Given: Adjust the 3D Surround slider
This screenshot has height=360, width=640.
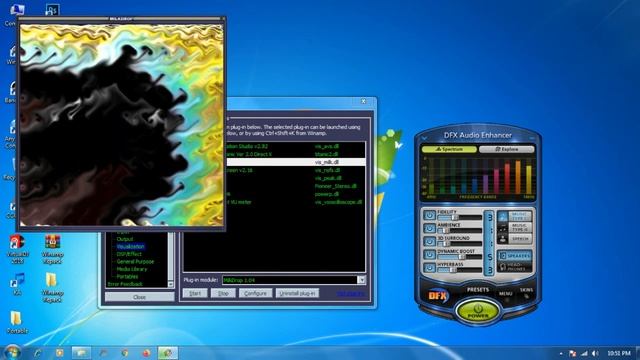Looking at the screenshot, I should tap(460, 244).
